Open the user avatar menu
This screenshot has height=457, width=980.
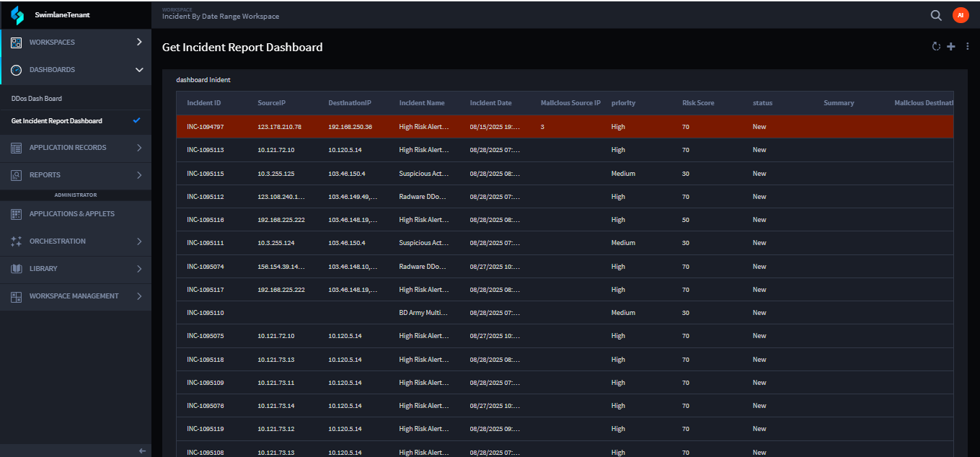pyautogui.click(x=961, y=15)
